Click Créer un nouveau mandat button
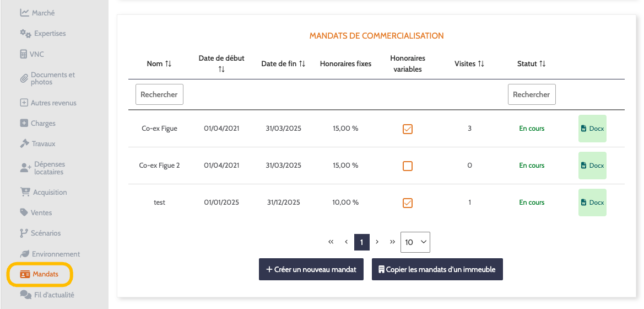 pos(311,269)
